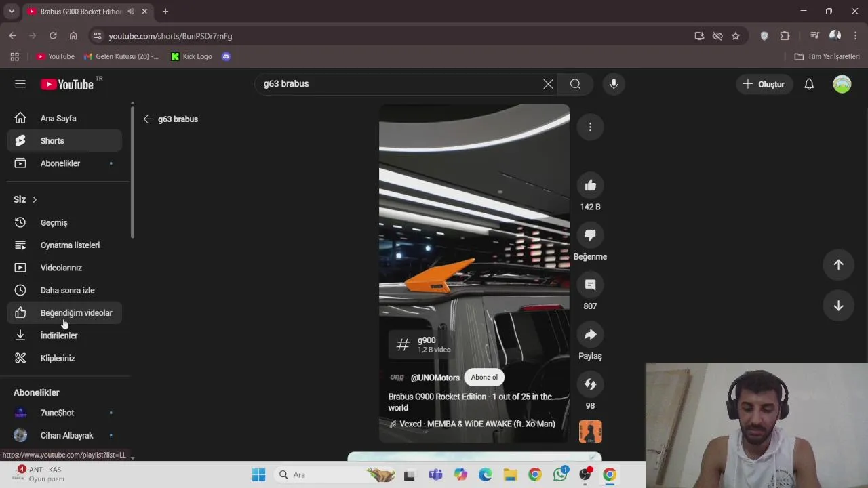Open the YouTube bookmark
868x488 pixels.
[x=56, y=56]
